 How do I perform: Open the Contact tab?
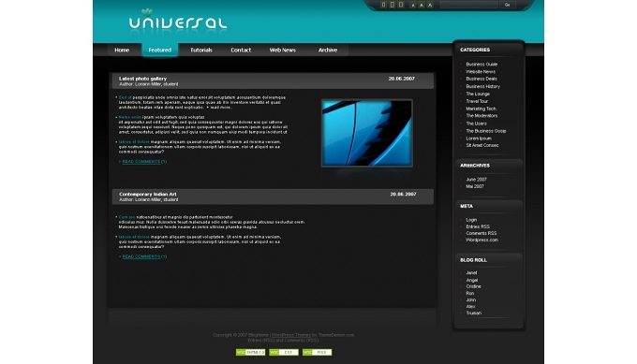pos(241,50)
